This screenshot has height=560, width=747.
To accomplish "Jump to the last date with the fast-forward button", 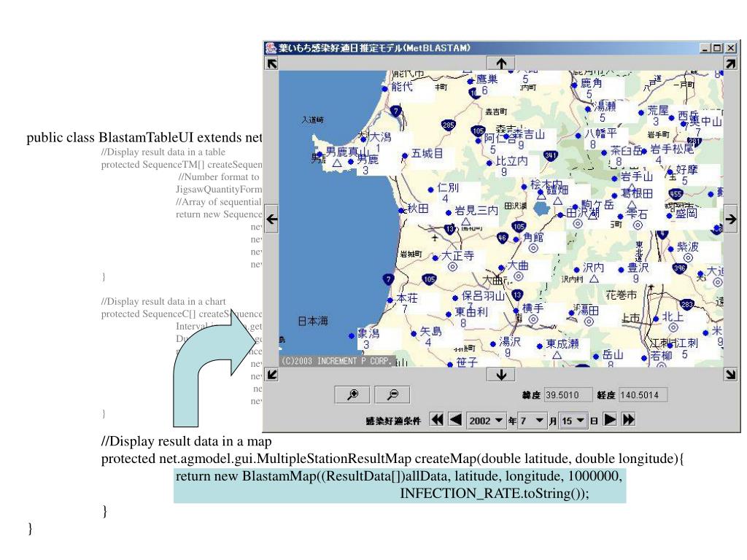I will [x=629, y=419].
